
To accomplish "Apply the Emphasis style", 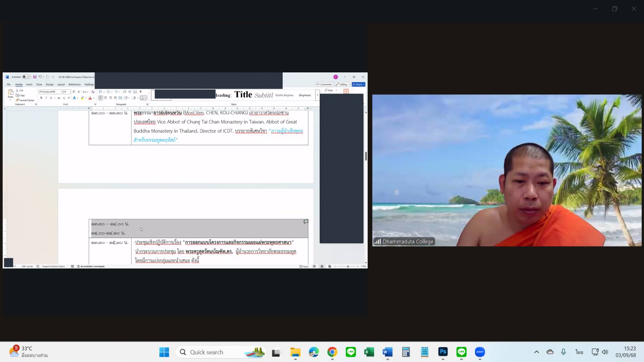I will (x=305, y=95).
